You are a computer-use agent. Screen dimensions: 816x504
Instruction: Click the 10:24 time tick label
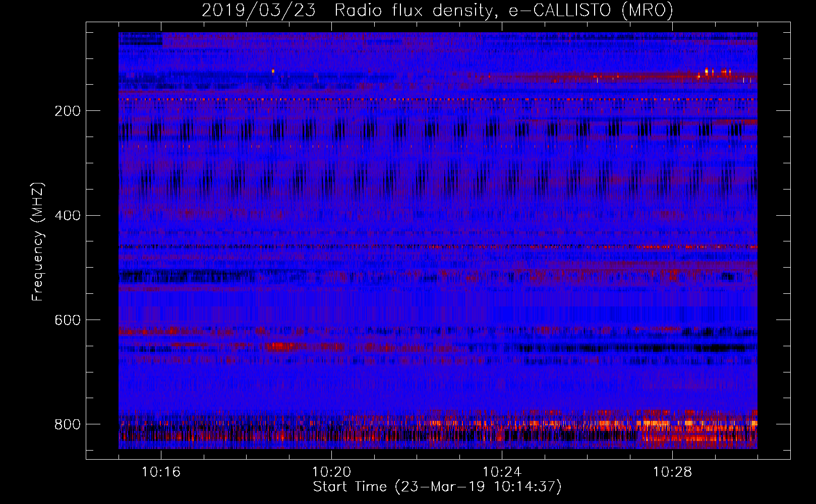[x=502, y=472]
